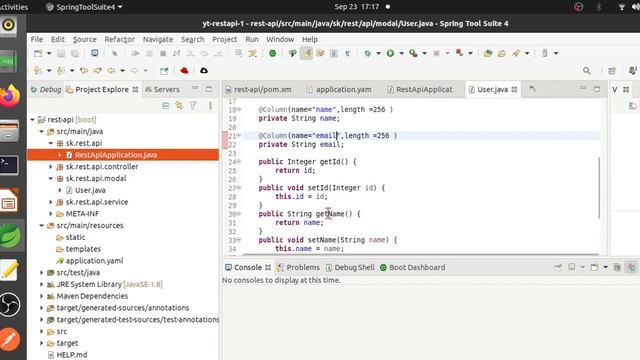Click the filter icon in Project Explorer
640x360 pixels.
click(193, 106)
